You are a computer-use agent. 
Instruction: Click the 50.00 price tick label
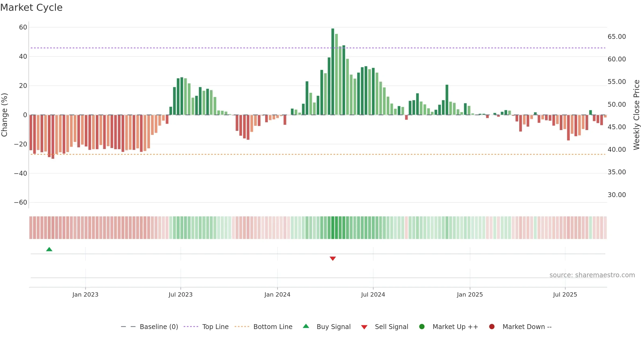coord(617,105)
